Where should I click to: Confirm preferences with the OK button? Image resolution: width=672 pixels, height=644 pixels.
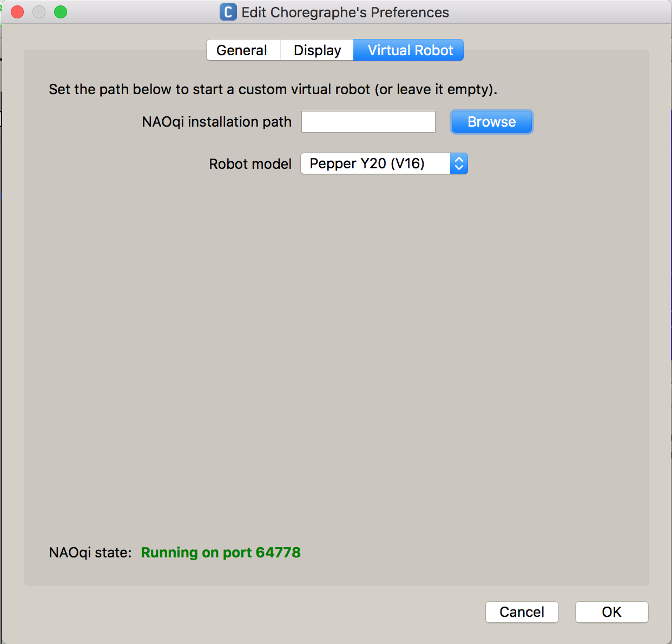611,612
